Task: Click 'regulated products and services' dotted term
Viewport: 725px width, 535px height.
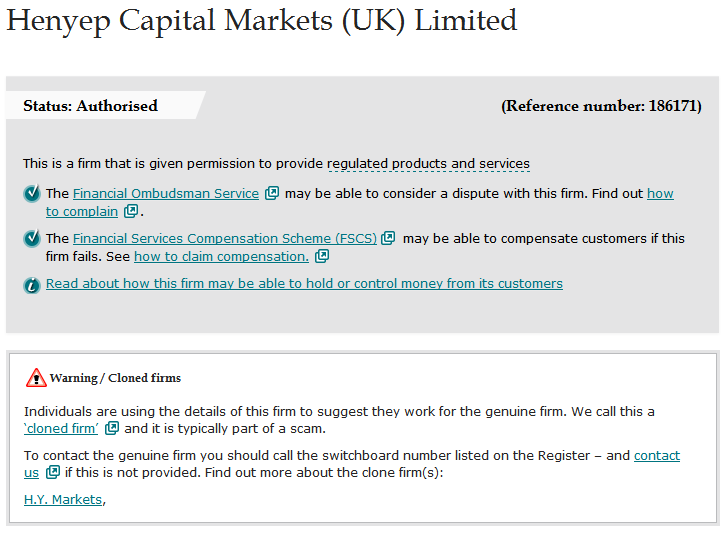Action: (428, 164)
